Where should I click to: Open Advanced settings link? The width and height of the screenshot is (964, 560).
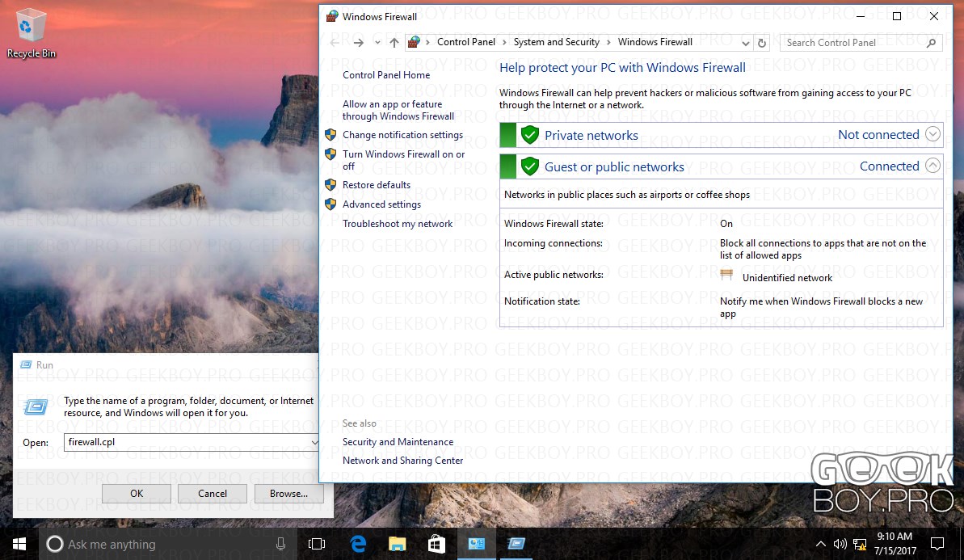(x=381, y=204)
